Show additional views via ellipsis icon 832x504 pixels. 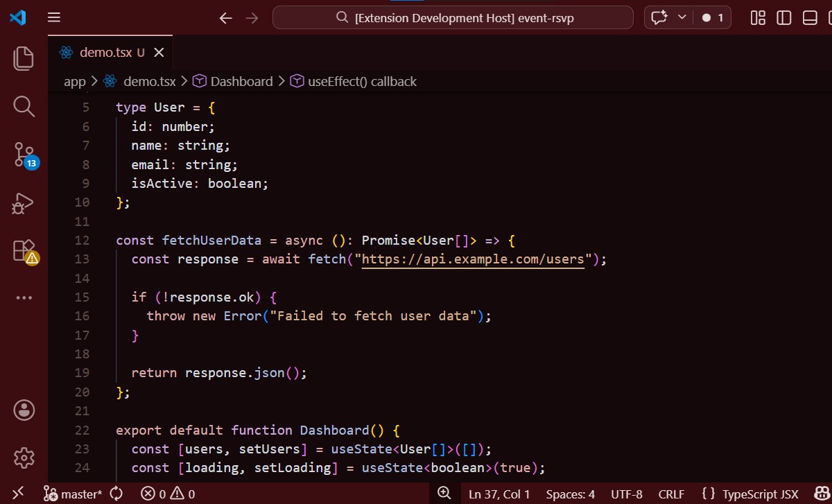pyautogui.click(x=24, y=297)
